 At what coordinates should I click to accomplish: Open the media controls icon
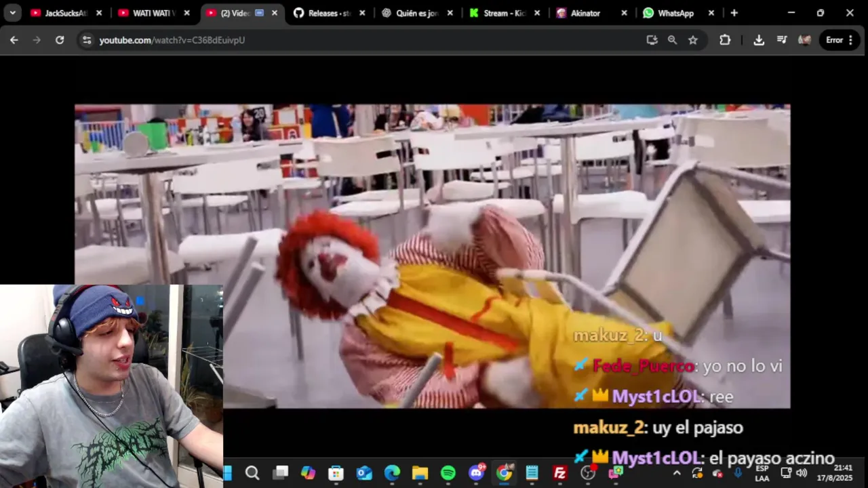click(782, 40)
